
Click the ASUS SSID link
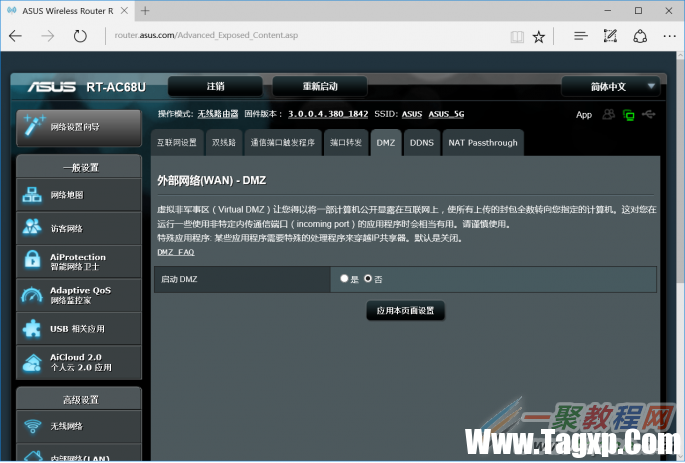click(x=412, y=114)
